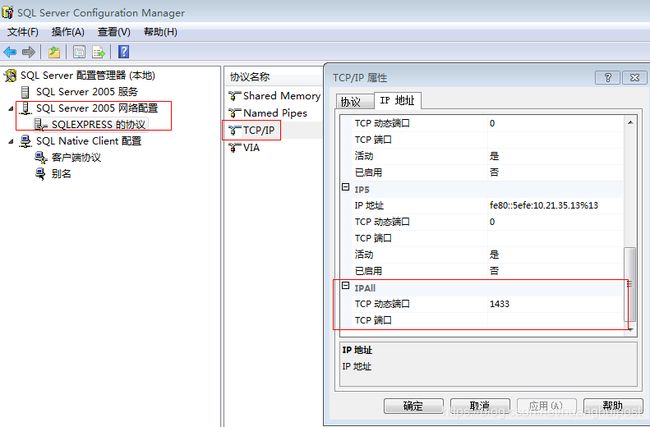This screenshot has width=650, height=427.
Task: Click the property list scrollbar thumb
Action: click(x=630, y=284)
